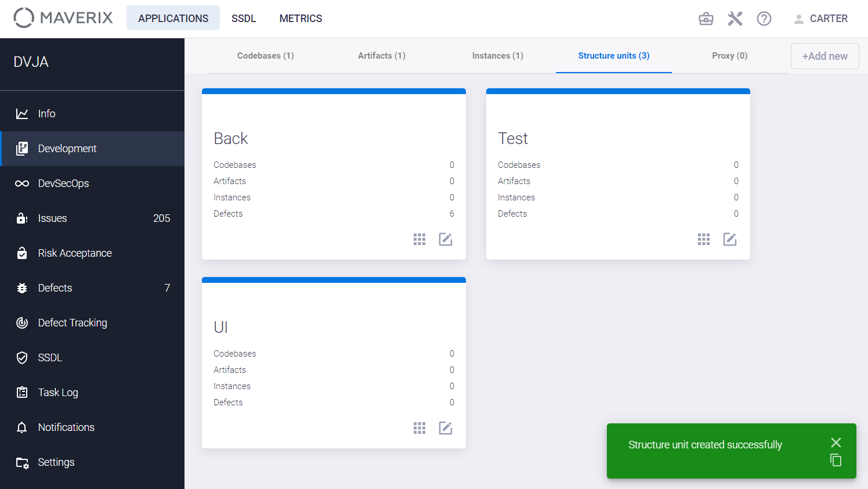Copy the success notification text

click(x=836, y=460)
